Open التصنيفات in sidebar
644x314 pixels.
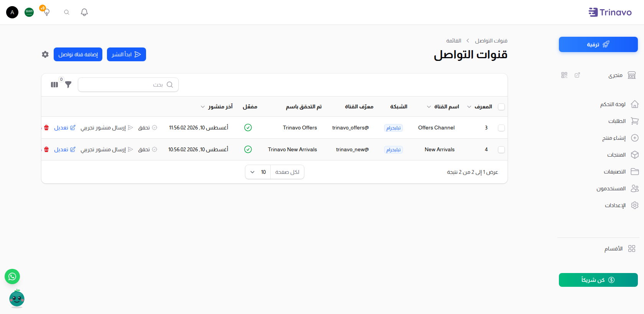click(621, 172)
